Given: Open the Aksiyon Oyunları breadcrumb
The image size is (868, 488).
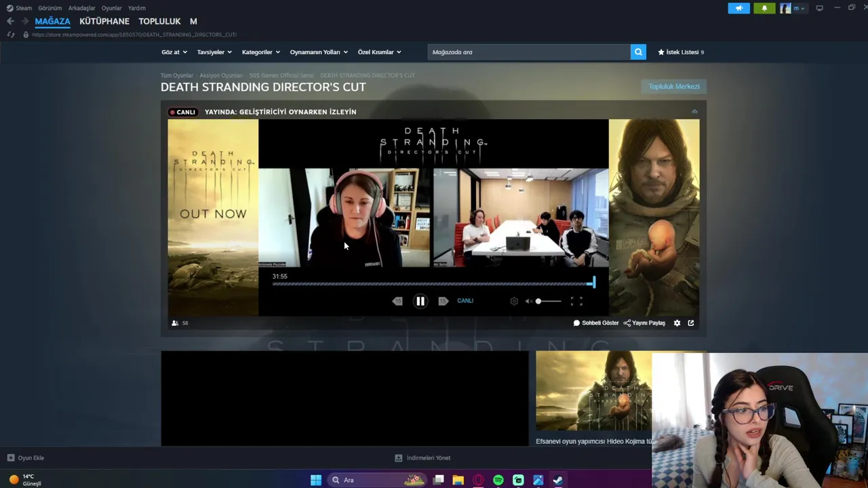Looking at the screenshot, I should pyautogui.click(x=221, y=75).
